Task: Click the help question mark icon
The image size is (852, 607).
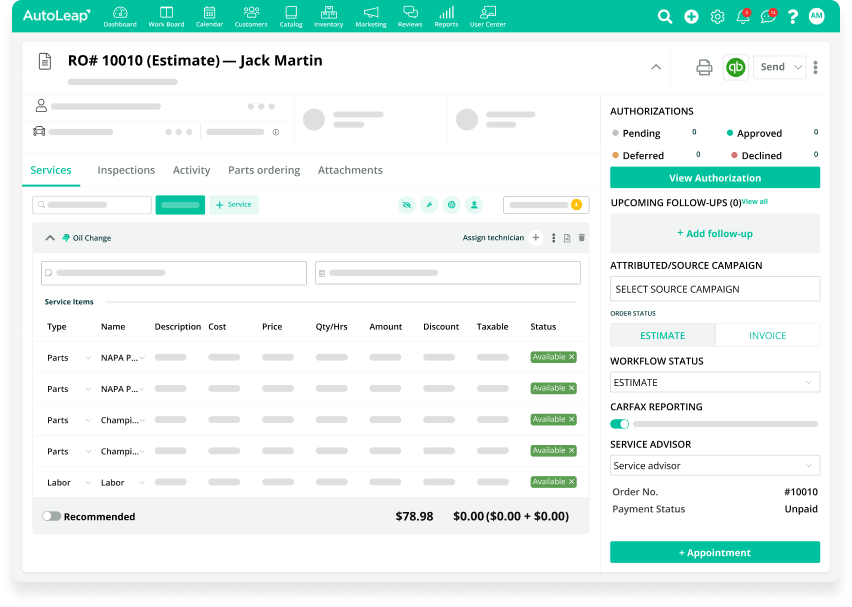Action: [x=793, y=16]
